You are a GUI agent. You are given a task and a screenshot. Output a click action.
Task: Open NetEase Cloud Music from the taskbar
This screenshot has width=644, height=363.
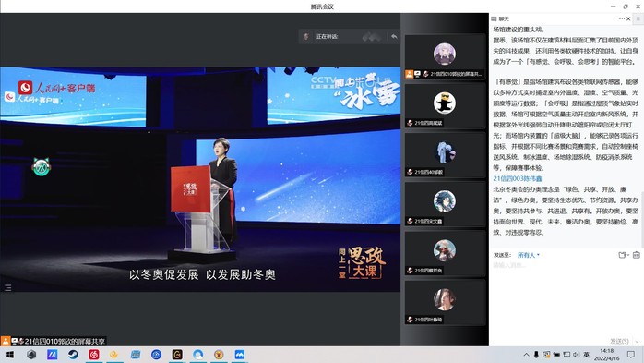pyautogui.click(x=93, y=355)
